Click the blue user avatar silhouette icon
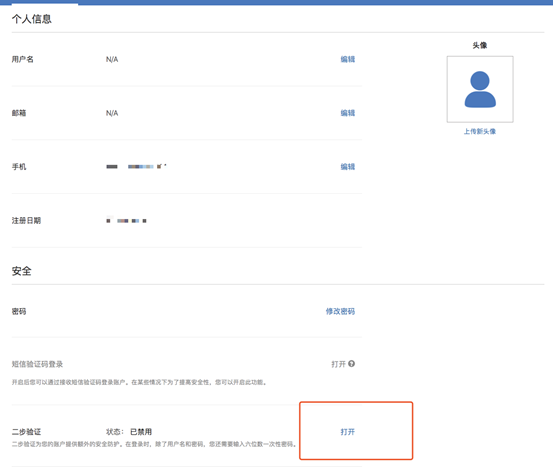Screen dimensions: 553x467 (x=480, y=89)
